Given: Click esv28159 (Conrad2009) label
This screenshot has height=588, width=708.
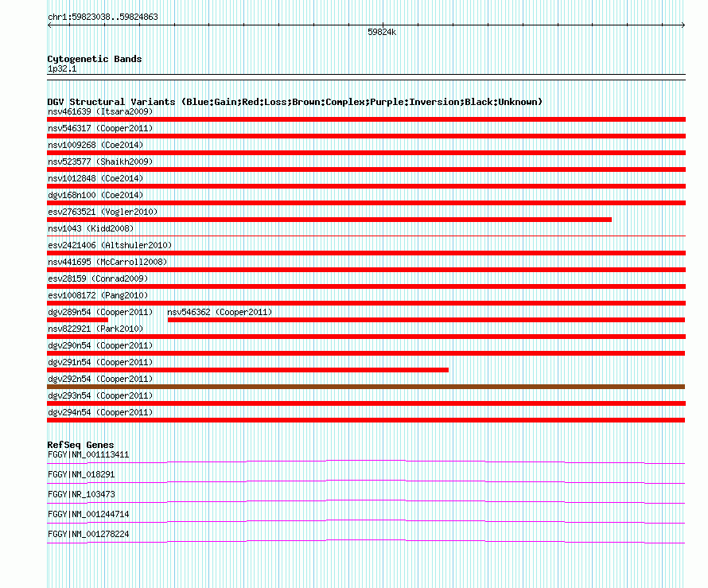Looking at the screenshot, I should [x=98, y=278].
